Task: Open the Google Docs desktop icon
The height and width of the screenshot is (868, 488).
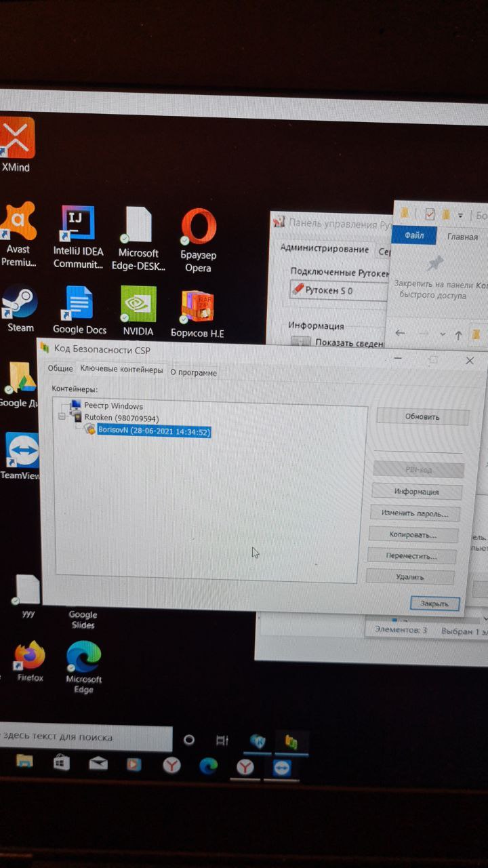Action: (x=79, y=311)
